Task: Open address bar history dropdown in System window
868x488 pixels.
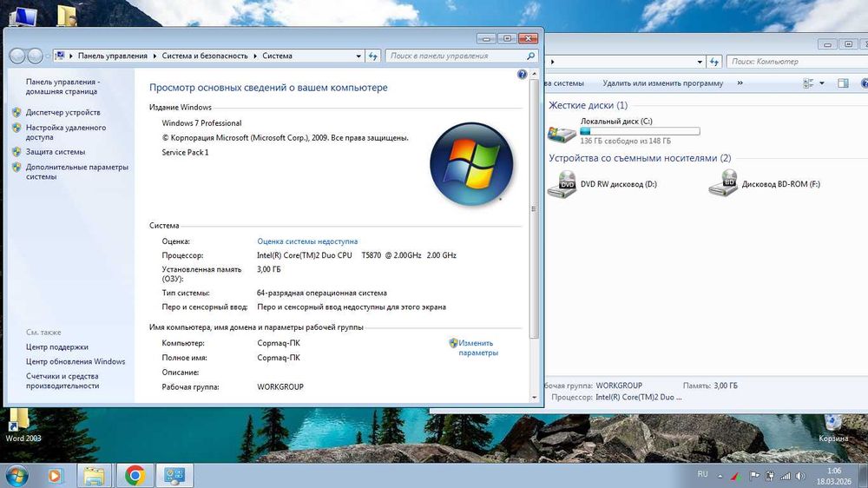Action: click(358, 56)
